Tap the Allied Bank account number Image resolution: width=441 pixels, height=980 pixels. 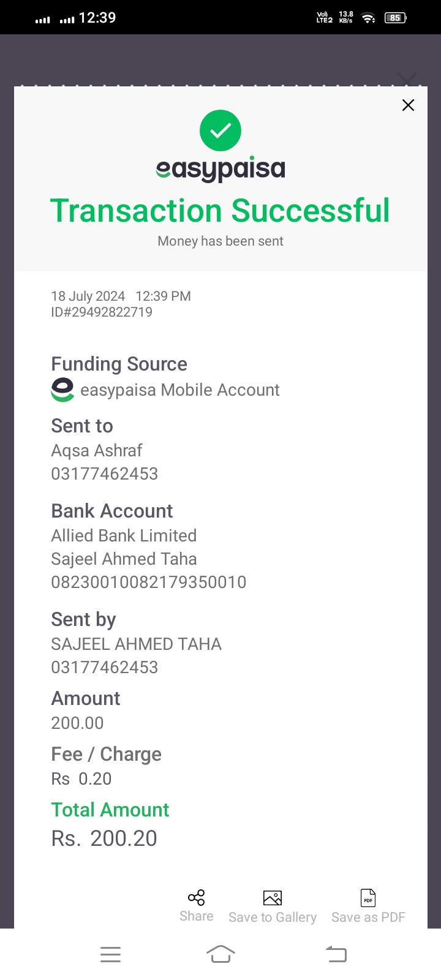tap(149, 582)
